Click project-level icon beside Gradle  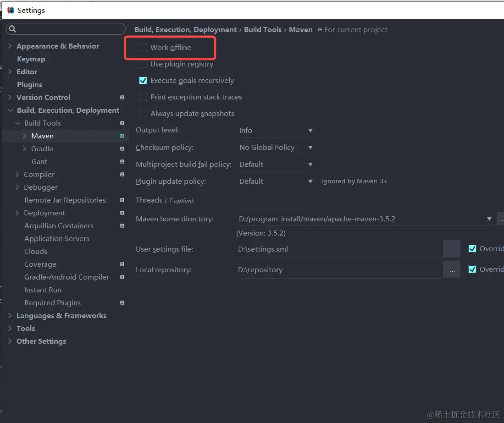coord(122,148)
